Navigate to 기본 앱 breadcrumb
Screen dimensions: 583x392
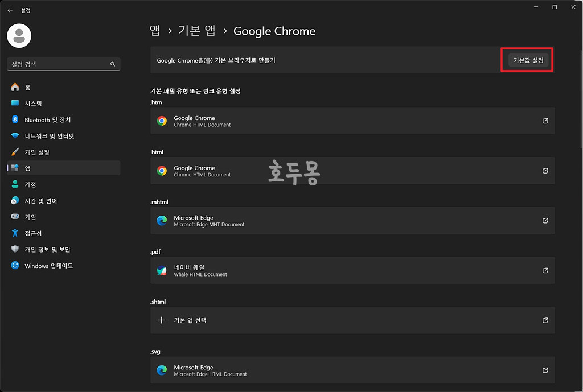(x=196, y=31)
